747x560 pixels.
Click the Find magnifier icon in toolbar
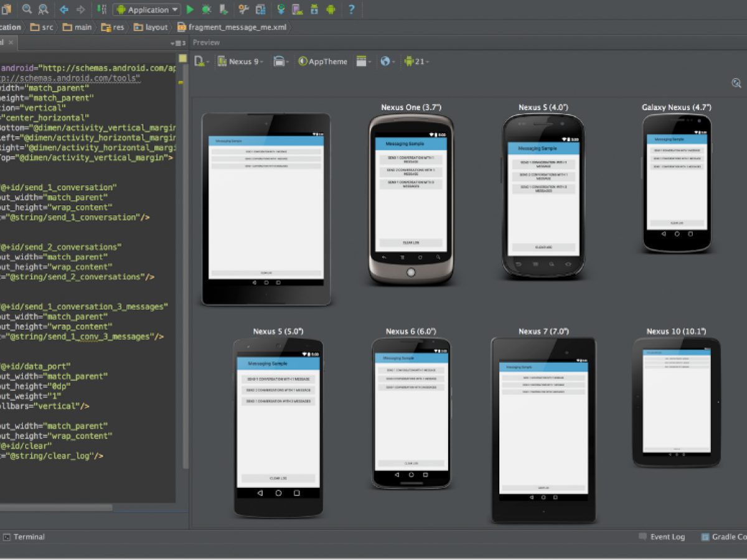click(x=27, y=9)
